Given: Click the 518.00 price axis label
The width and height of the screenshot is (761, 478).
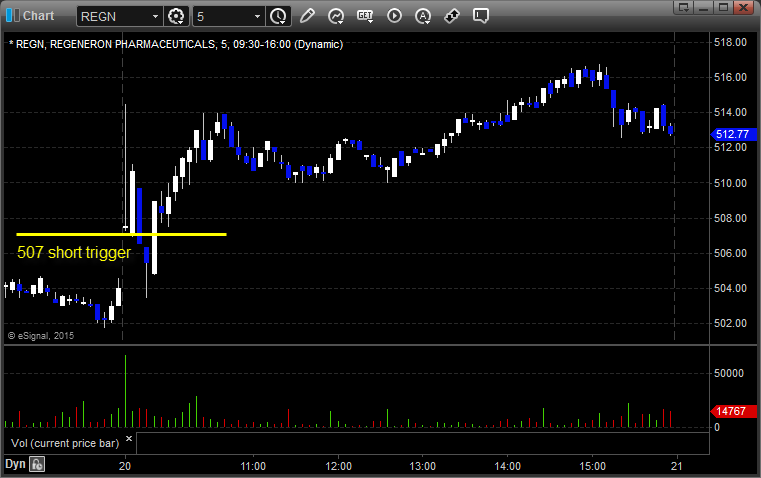Looking at the screenshot, I should 730,42.
